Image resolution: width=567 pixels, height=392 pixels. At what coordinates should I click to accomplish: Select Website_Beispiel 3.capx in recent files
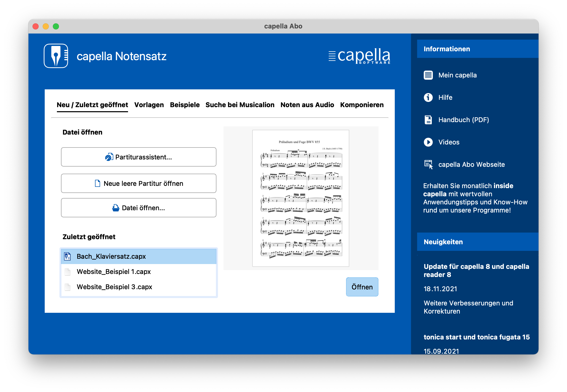pos(139,287)
